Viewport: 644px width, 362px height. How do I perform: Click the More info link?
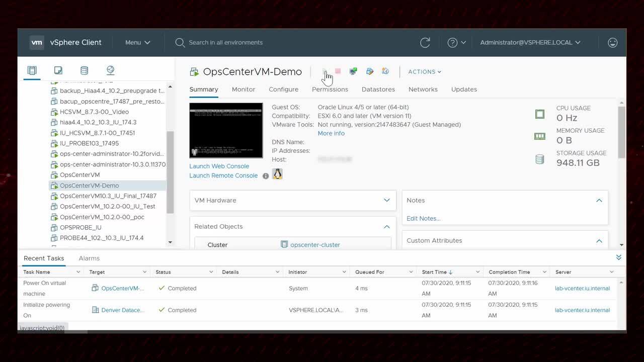pos(331,134)
